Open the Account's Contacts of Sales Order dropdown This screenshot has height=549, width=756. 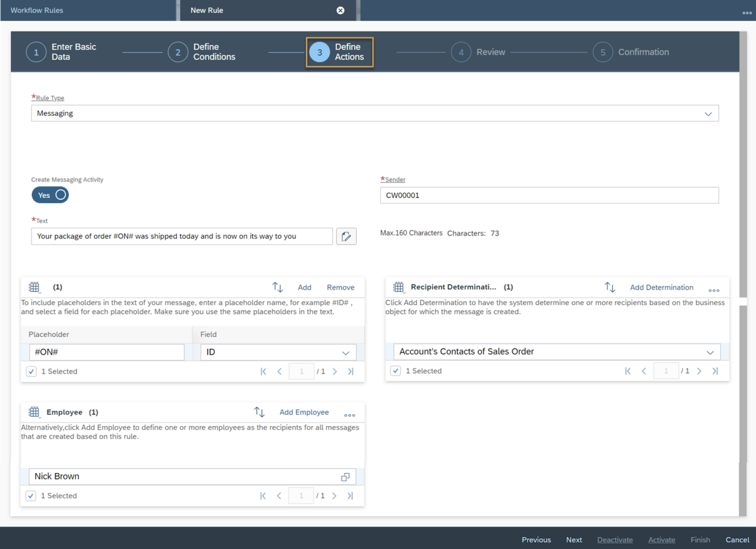pyautogui.click(x=710, y=352)
